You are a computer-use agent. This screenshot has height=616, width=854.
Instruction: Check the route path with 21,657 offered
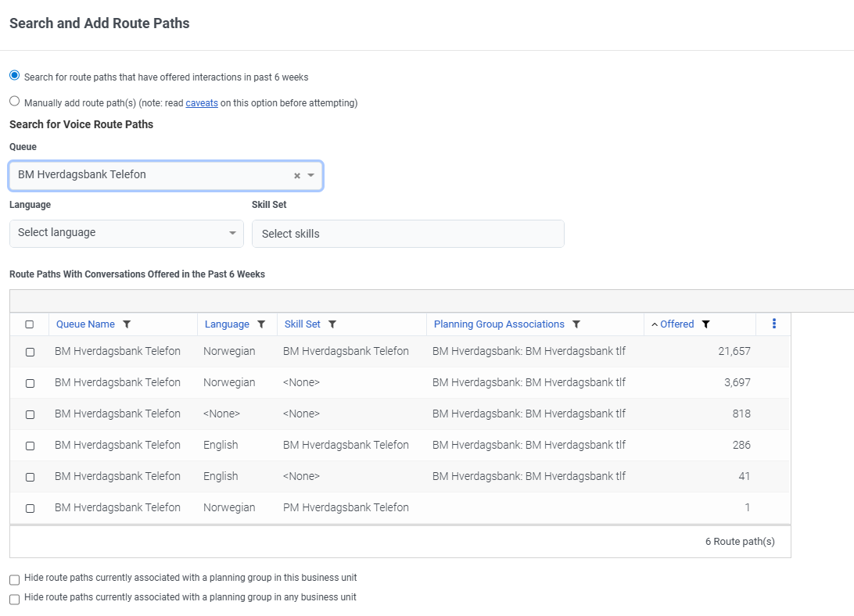[x=30, y=352]
